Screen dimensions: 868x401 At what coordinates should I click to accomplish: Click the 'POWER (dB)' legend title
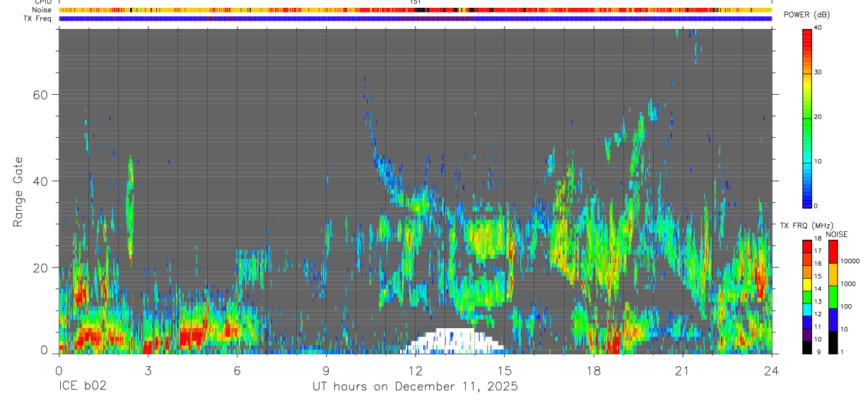tap(807, 16)
